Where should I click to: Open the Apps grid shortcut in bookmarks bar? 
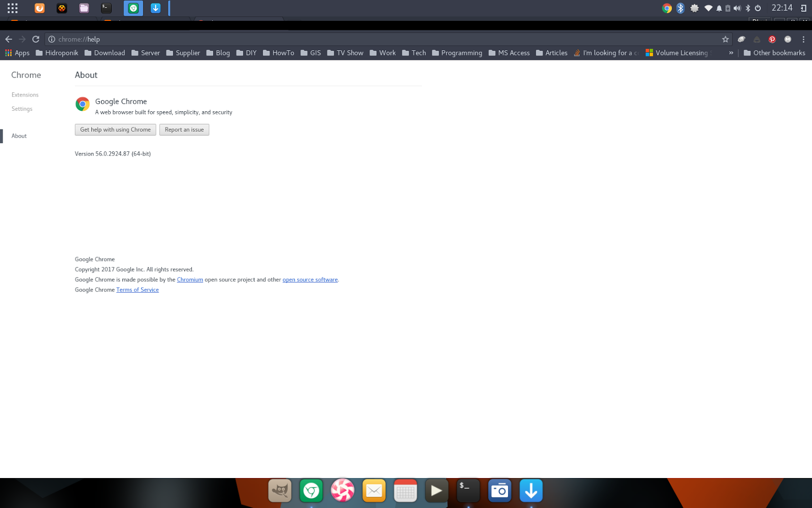pos(17,53)
